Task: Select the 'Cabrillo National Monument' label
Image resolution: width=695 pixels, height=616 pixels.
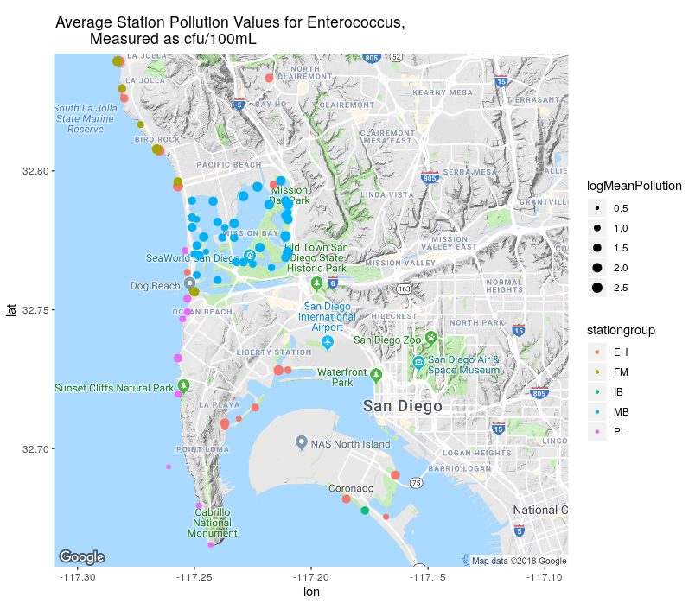Action: pyautogui.click(x=213, y=523)
